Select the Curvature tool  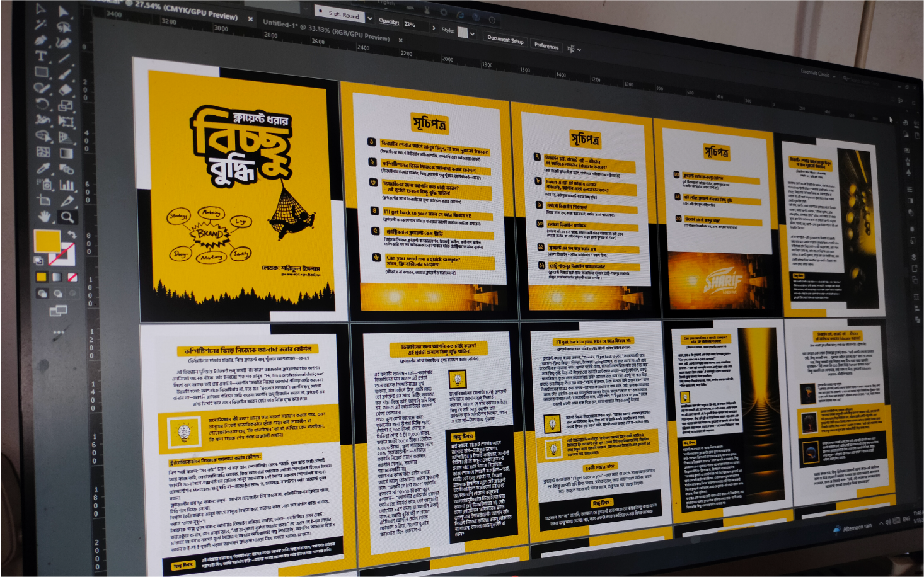[x=64, y=43]
